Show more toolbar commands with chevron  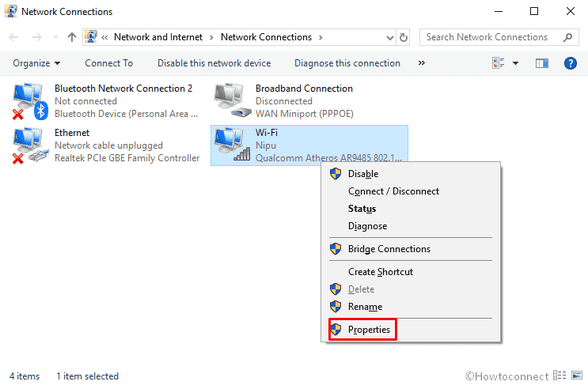[x=422, y=63]
